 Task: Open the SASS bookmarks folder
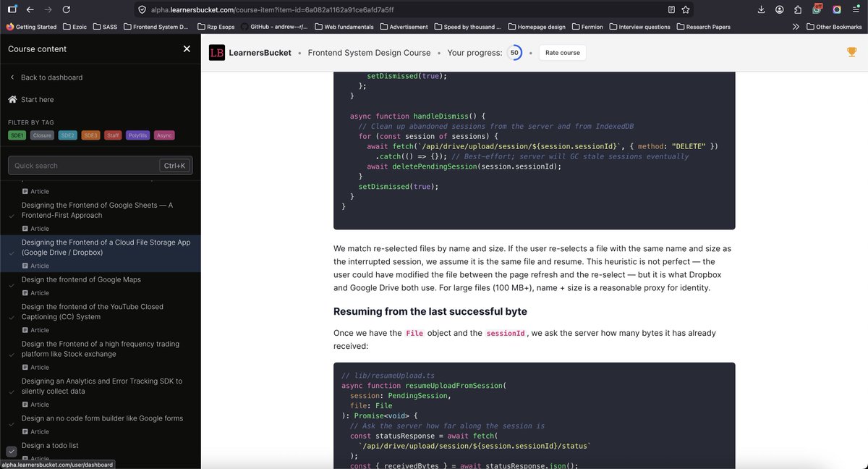click(x=104, y=27)
